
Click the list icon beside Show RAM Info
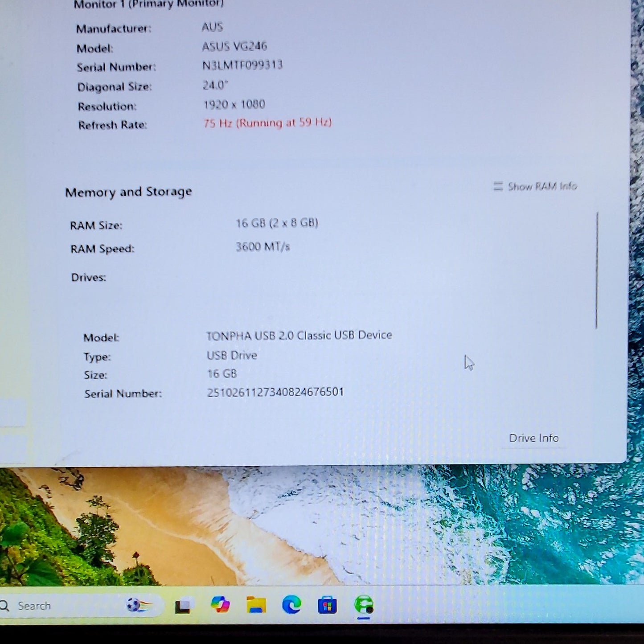click(x=498, y=186)
